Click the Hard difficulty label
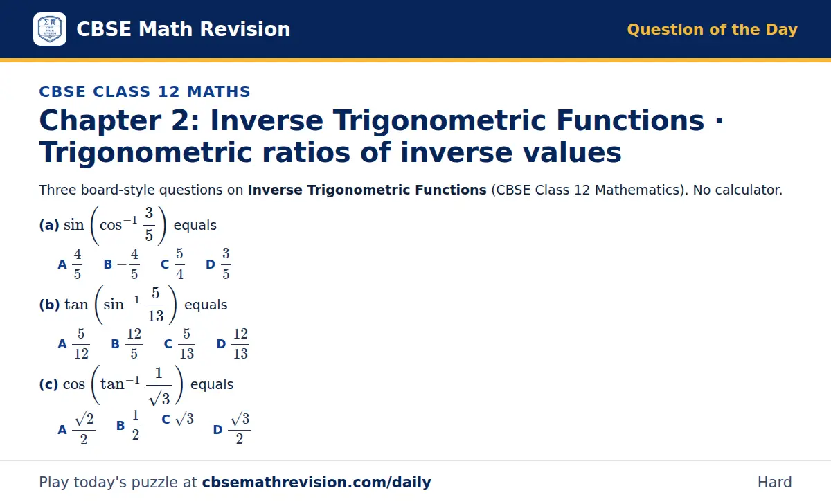This screenshot has width=831, height=504. coord(774,483)
